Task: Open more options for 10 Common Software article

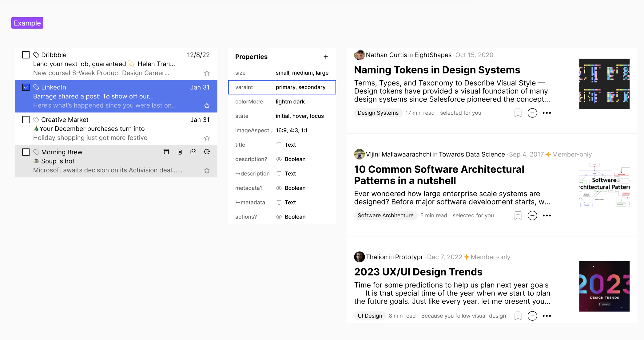Action: (547, 215)
